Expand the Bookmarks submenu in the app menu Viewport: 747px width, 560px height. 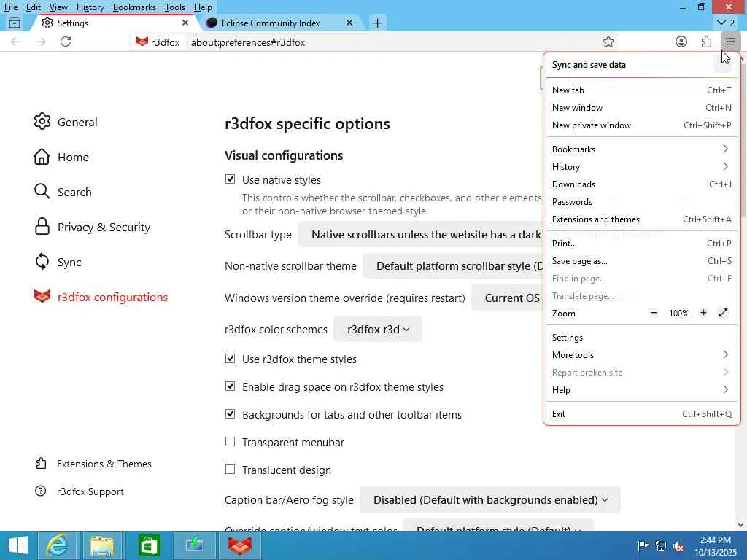[640, 149]
